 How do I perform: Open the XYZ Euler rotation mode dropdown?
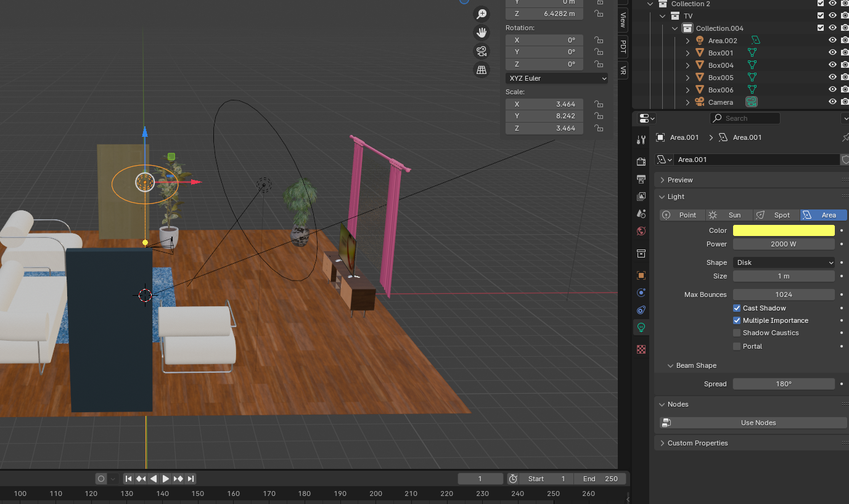tap(557, 78)
